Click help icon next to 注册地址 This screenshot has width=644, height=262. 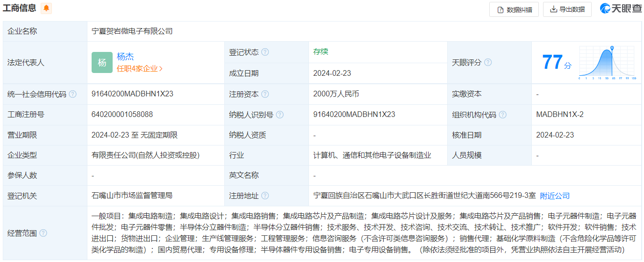pyautogui.click(x=265, y=196)
